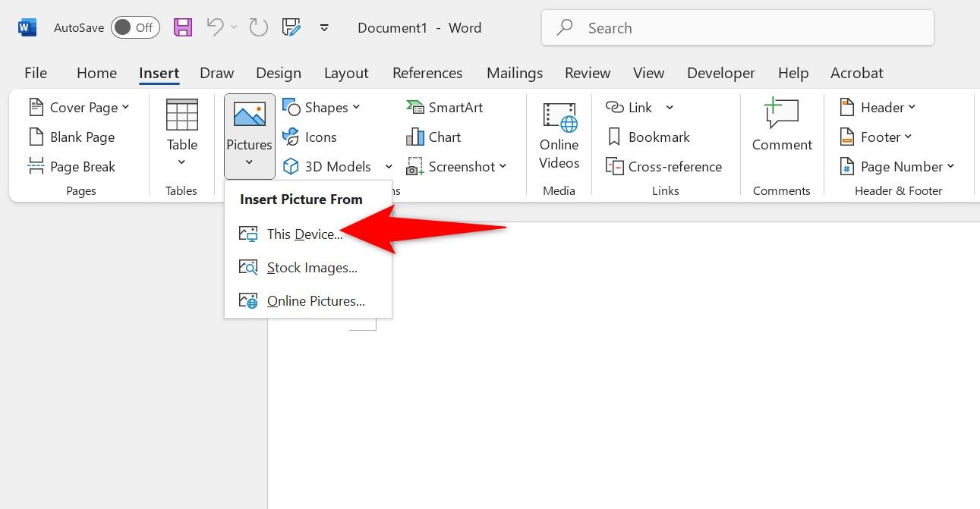Open the Shapes gallery

(x=323, y=107)
